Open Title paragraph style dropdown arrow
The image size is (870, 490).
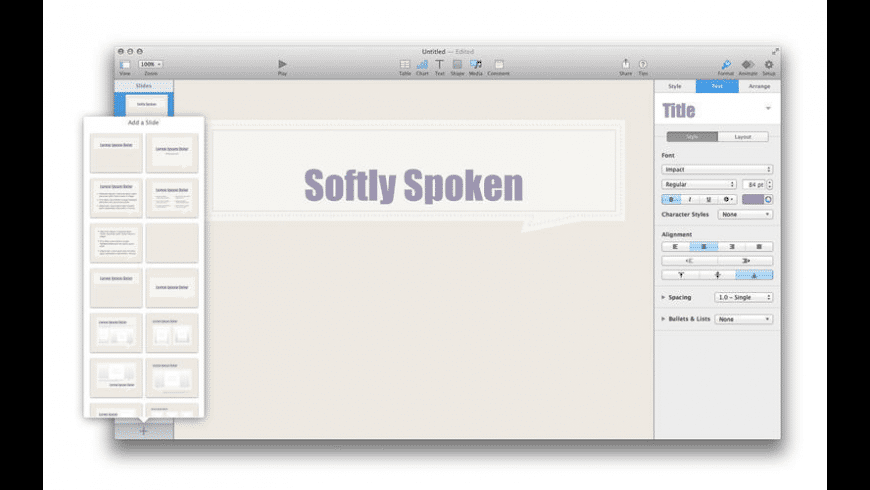(x=768, y=108)
